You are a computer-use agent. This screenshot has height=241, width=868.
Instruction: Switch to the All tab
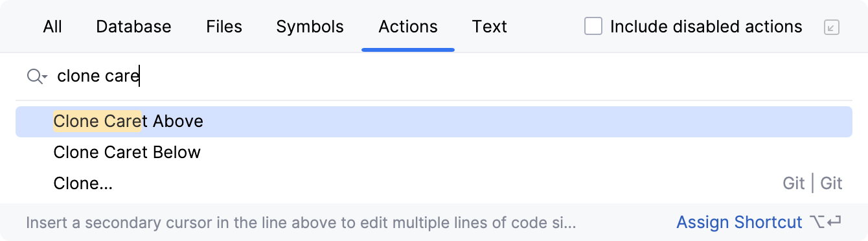click(52, 27)
